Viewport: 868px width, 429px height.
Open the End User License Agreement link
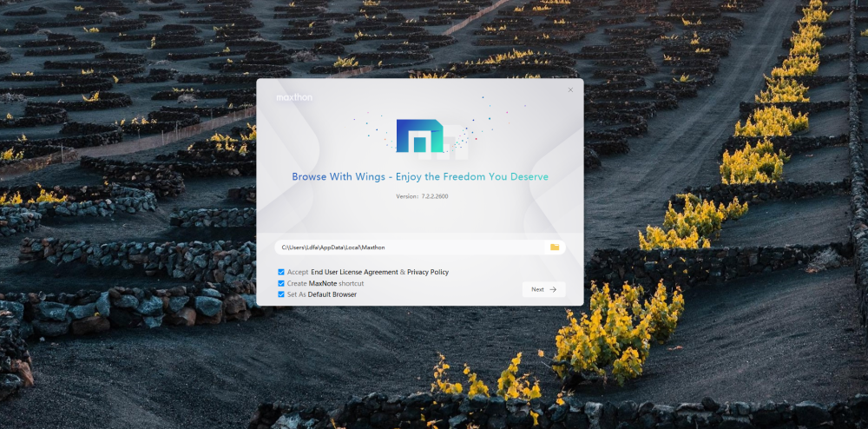coord(354,272)
